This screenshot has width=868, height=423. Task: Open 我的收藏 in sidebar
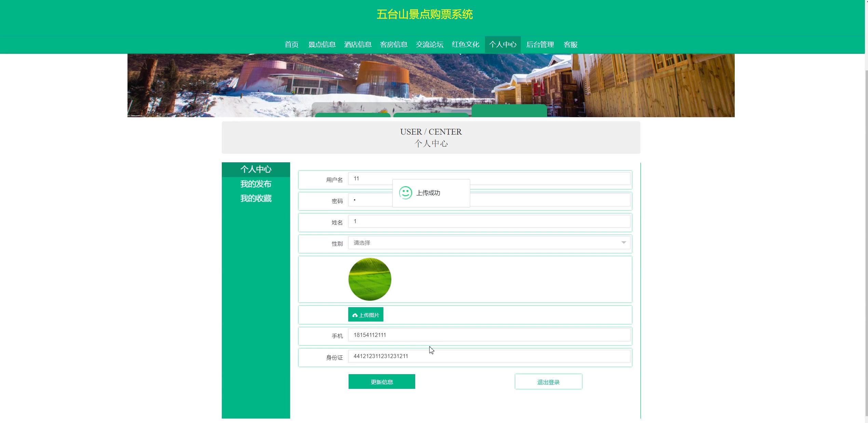tap(256, 198)
